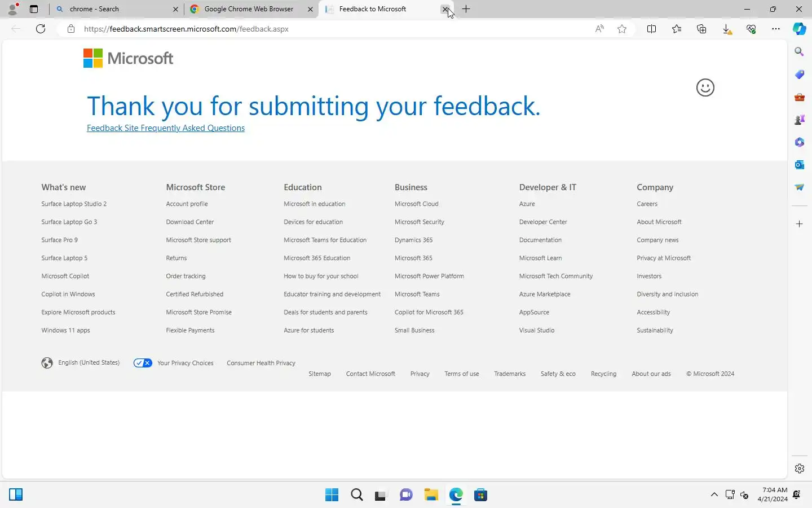Open Trademarks footer link
The height and width of the screenshot is (508, 812).
[510, 374]
